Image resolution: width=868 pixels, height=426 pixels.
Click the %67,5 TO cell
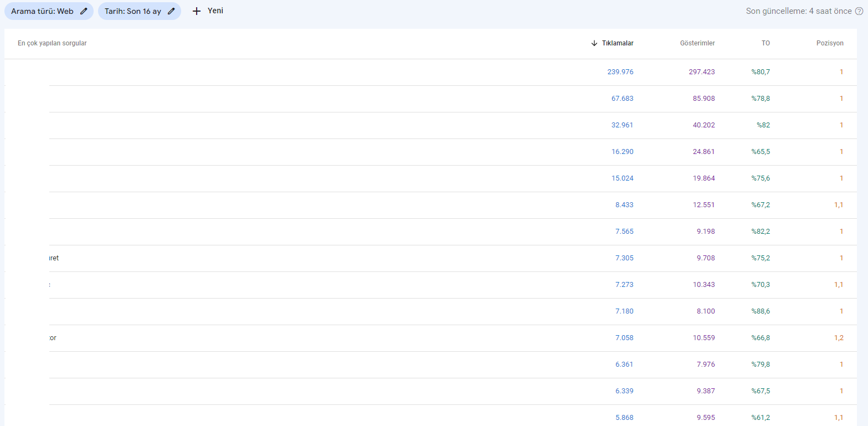(761, 391)
